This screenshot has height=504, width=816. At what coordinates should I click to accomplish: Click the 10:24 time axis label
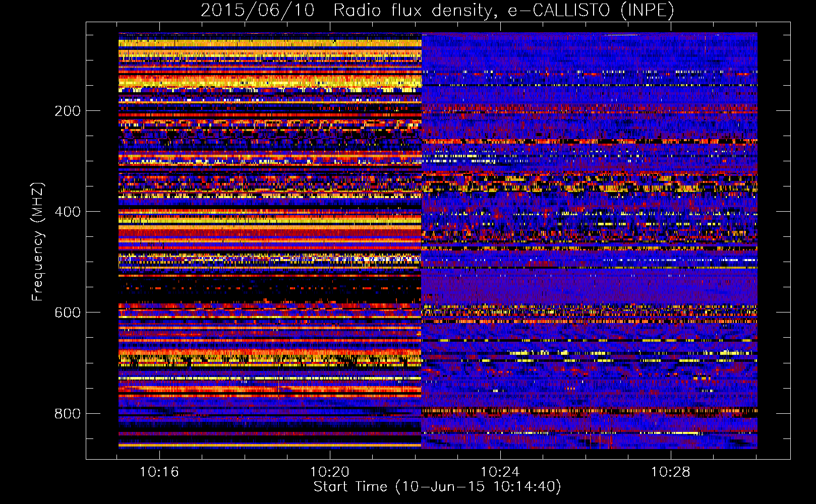pos(500,472)
